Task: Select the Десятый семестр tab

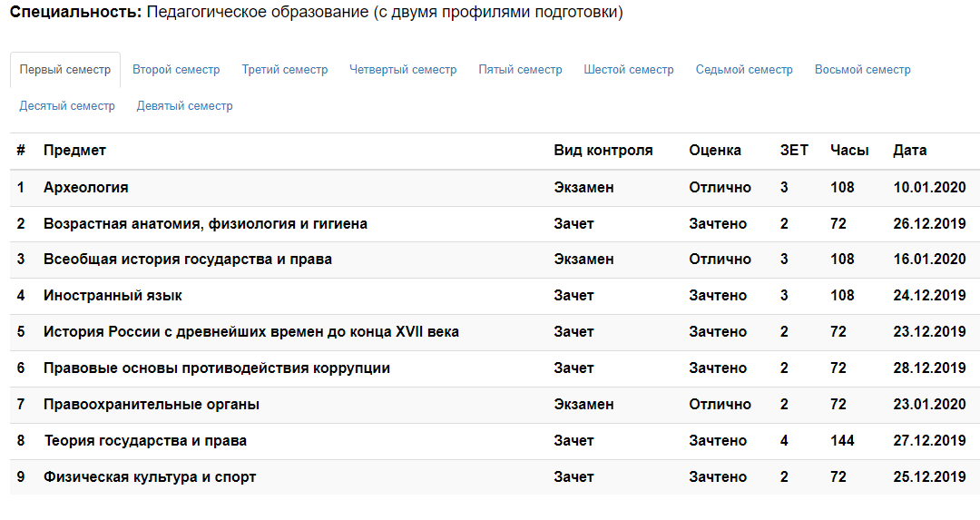Action: click(x=67, y=105)
